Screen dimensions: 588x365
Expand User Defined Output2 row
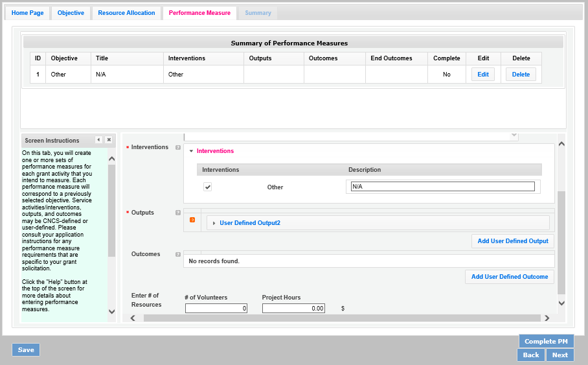(x=214, y=223)
